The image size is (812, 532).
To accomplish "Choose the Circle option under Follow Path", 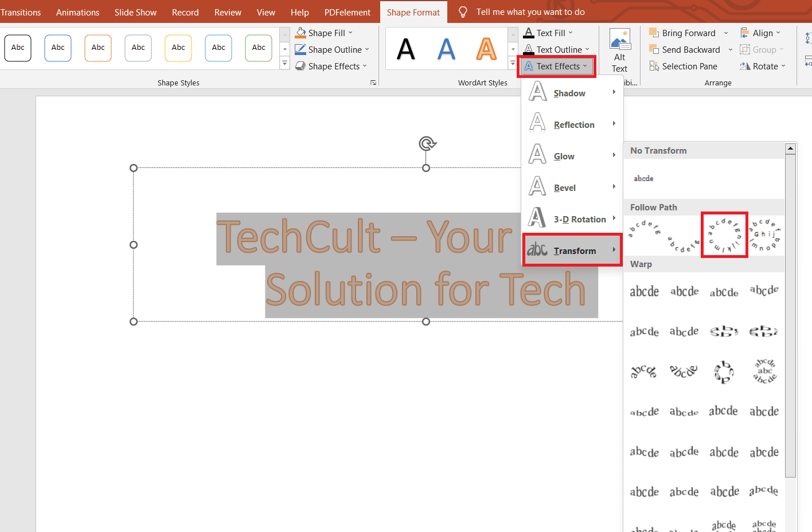I will tap(724, 234).
